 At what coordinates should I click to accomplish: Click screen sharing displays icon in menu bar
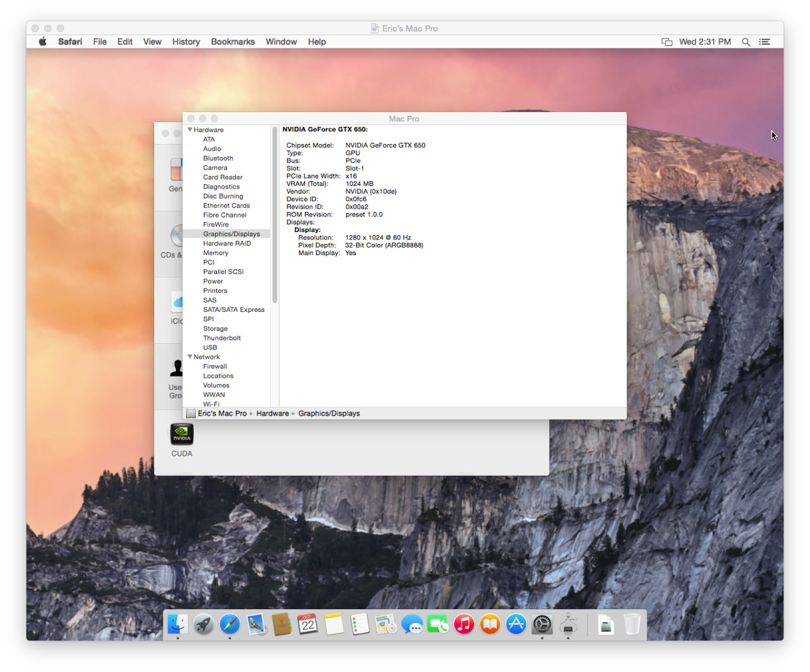(667, 41)
